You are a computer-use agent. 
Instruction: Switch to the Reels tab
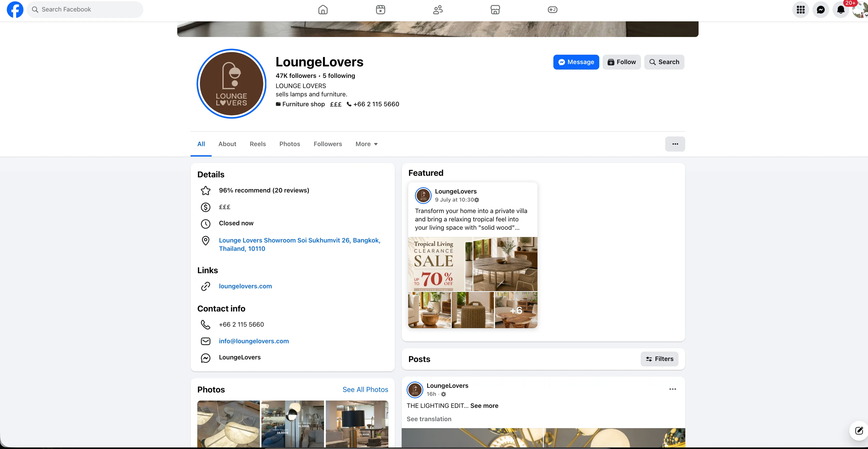tap(258, 144)
